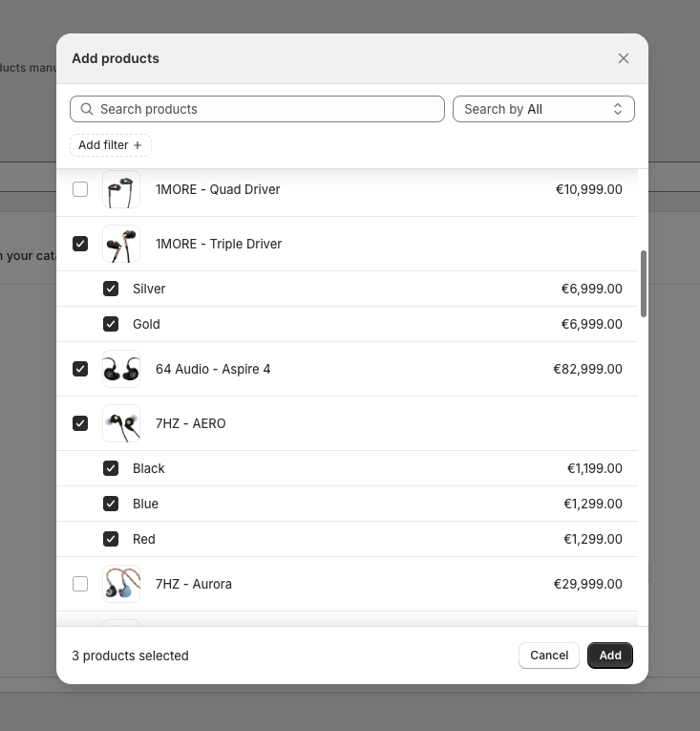Click the €10,999.00 price
The image size is (700, 731).
click(589, 189)
